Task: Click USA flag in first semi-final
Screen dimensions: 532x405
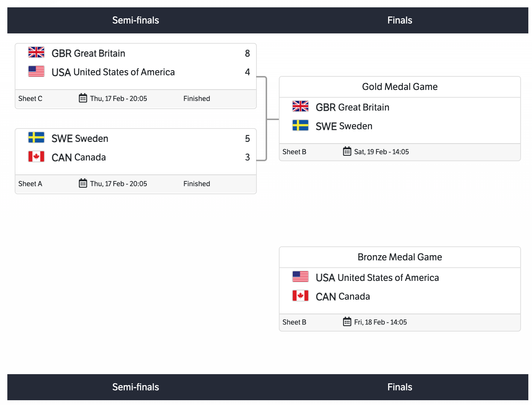Action: [x=36, y=71]
